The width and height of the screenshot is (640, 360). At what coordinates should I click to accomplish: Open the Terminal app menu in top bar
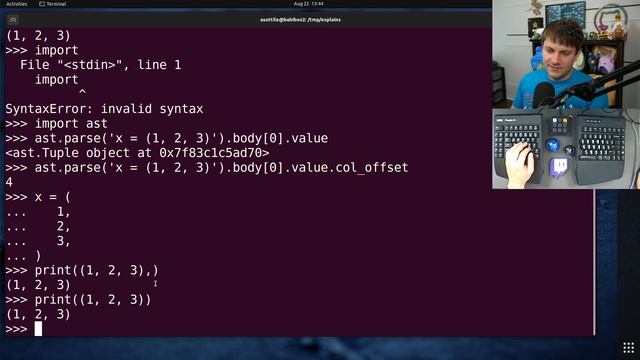(x=53, y=4)
